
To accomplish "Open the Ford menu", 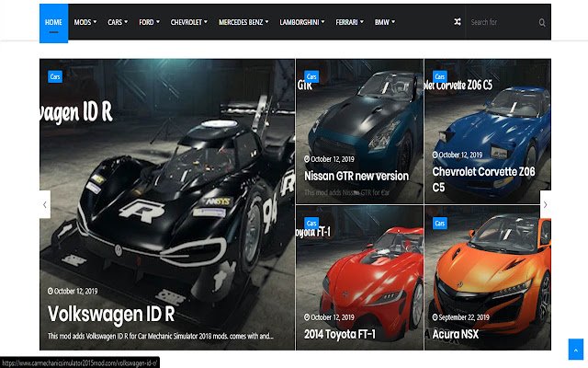I will point(149,22).
